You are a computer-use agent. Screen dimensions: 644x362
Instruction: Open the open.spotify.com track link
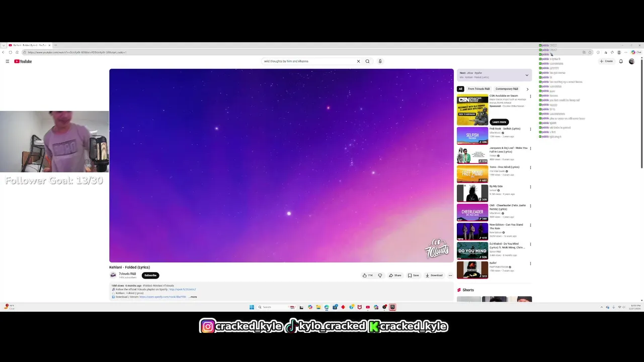163,297
